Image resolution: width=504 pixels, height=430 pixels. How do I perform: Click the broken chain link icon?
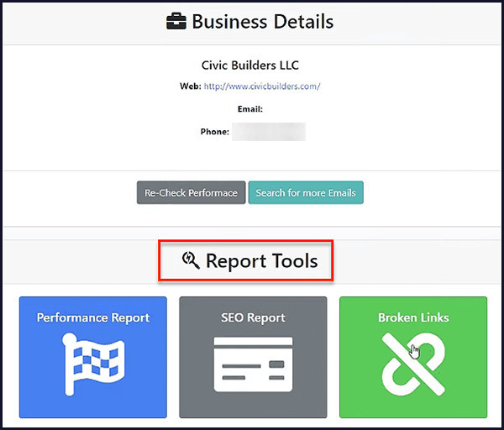[413, 364]
